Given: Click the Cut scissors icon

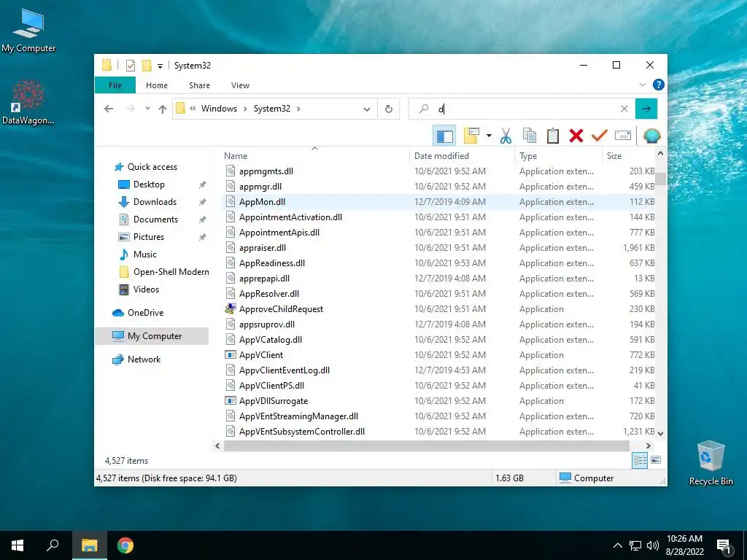Looking at the screenshot, I should (506, 136).
